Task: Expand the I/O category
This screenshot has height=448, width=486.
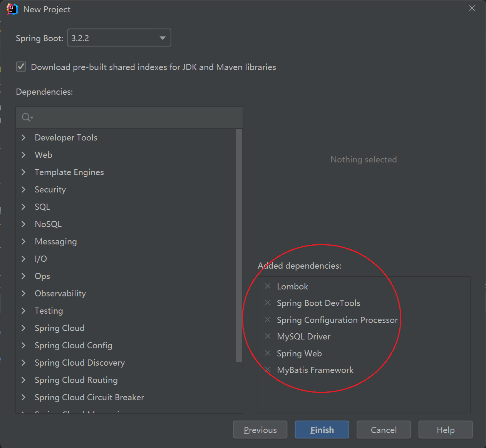Action: coord(23,259)
